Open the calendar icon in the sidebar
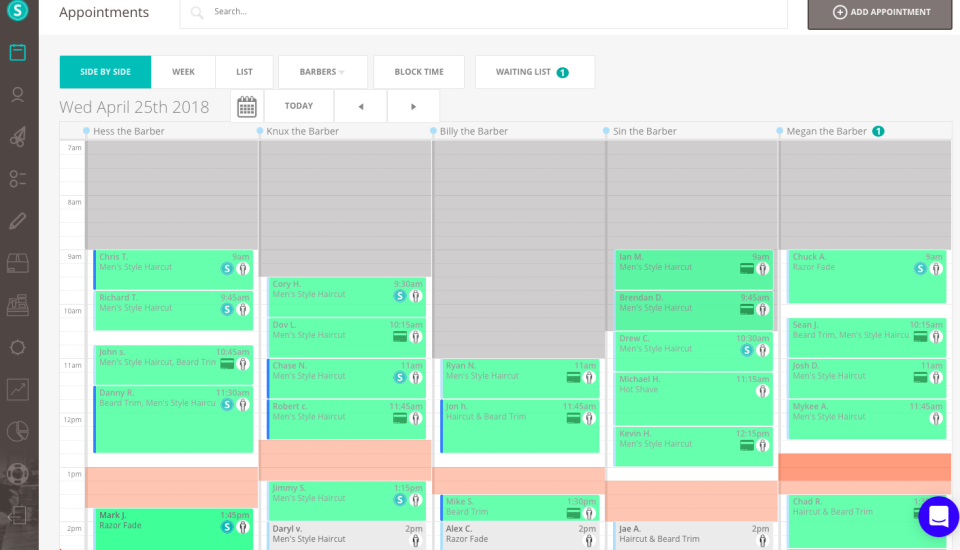 pos(18,53)
